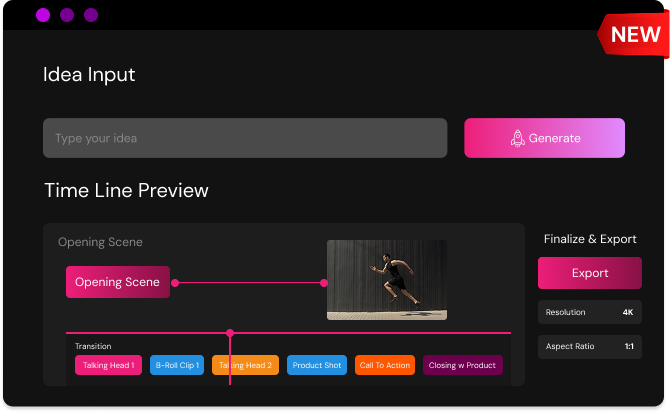
Task: Select the Talking Head 1 clip
Action: (x=108, y=365)
